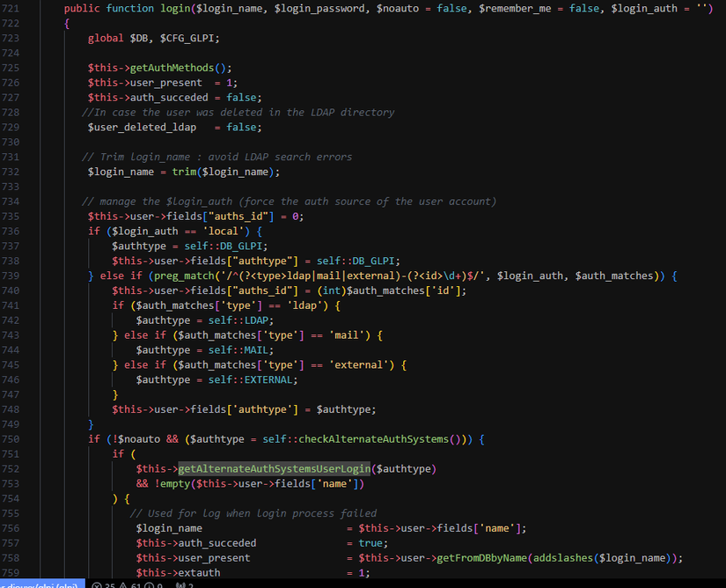Click '$CFG_GLPI' in the global statement
Viewport: 726px width, 588px height.
click(187, 38)
